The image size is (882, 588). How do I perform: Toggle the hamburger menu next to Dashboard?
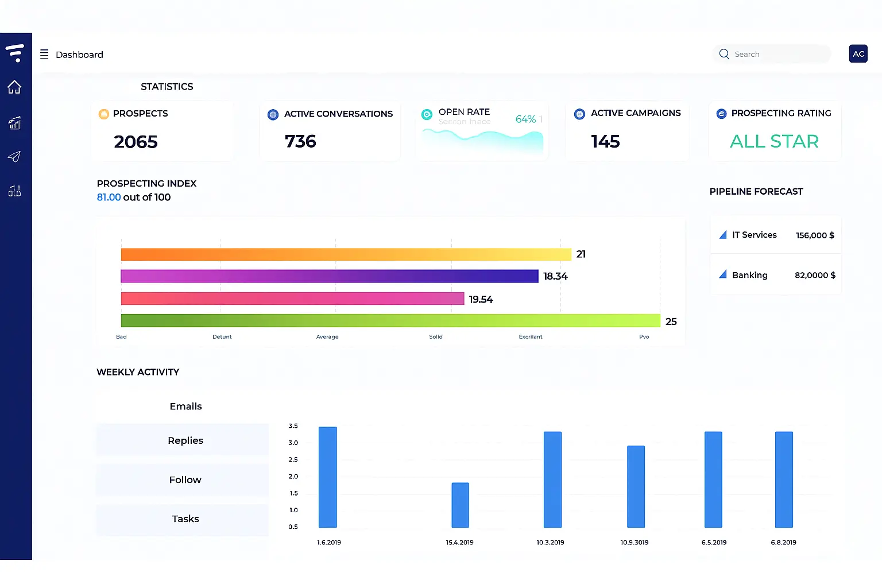coord(44,53)
